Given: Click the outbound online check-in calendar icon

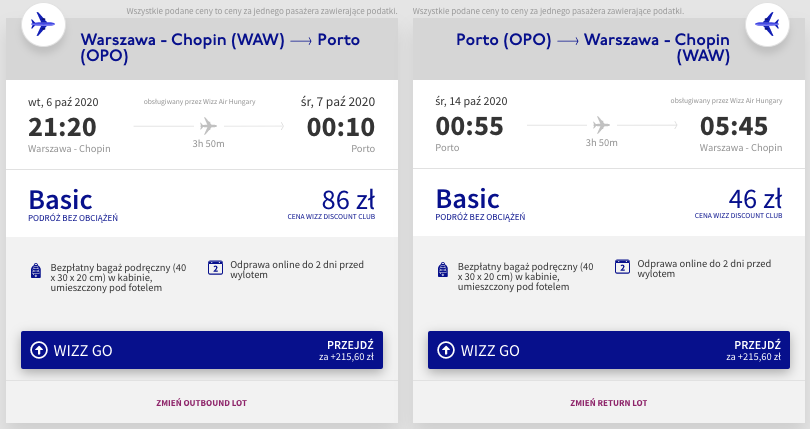Looking at the screenshot, I should click(215, 267).
